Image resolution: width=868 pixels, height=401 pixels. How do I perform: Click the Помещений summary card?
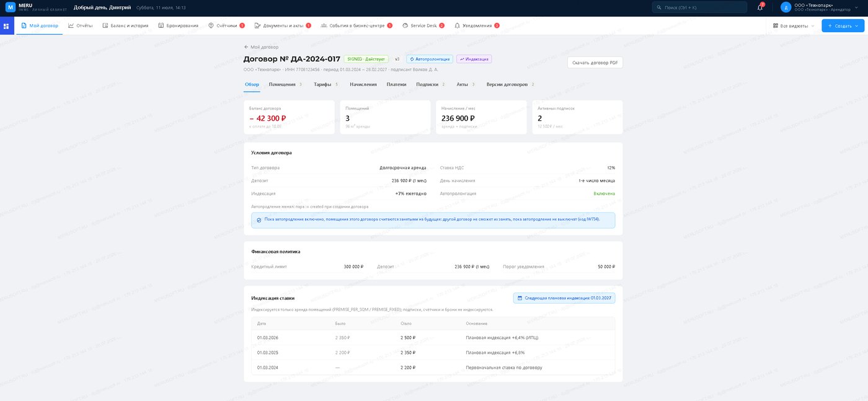click(385, 117)
